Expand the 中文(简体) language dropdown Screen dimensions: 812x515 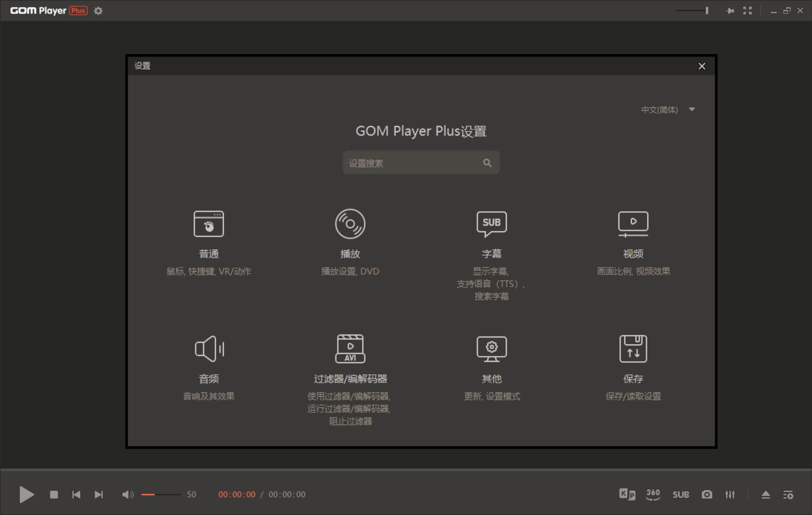[668, 110]
